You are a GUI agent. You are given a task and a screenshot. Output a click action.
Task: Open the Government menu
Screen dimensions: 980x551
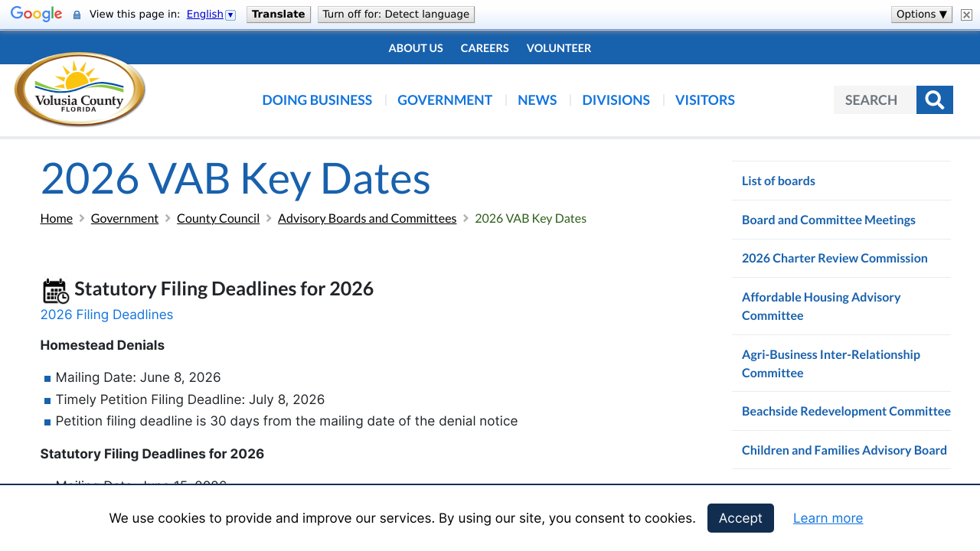point(445,99)
